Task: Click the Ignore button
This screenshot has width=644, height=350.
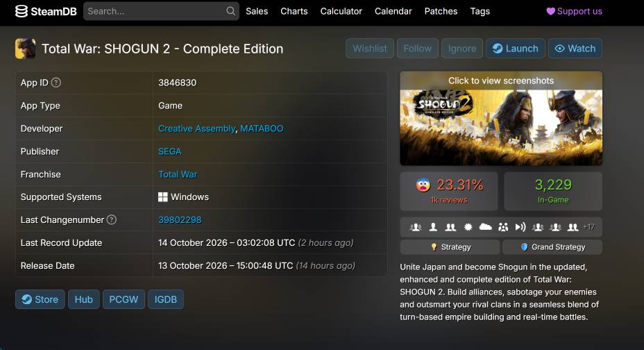Action: [462, 49]
